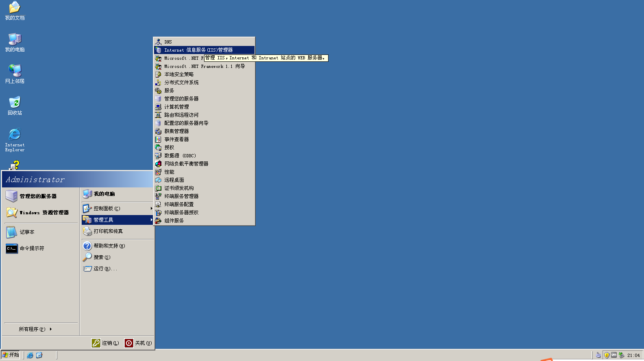Select the 我的文档 desktop icon
644x361 pixels.
tap(15, 11)
